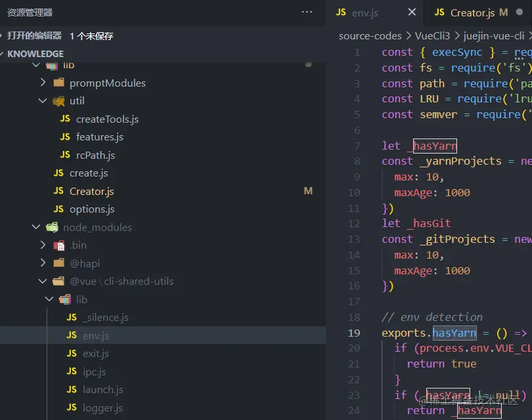Expand the @hapi folder chevron
This screenshot has height=420, width=532.
(43, 262)
